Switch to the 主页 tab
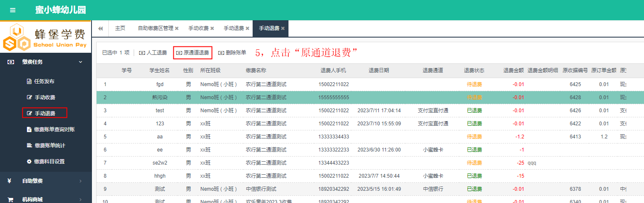644x203 pixels. coord(120,28)
